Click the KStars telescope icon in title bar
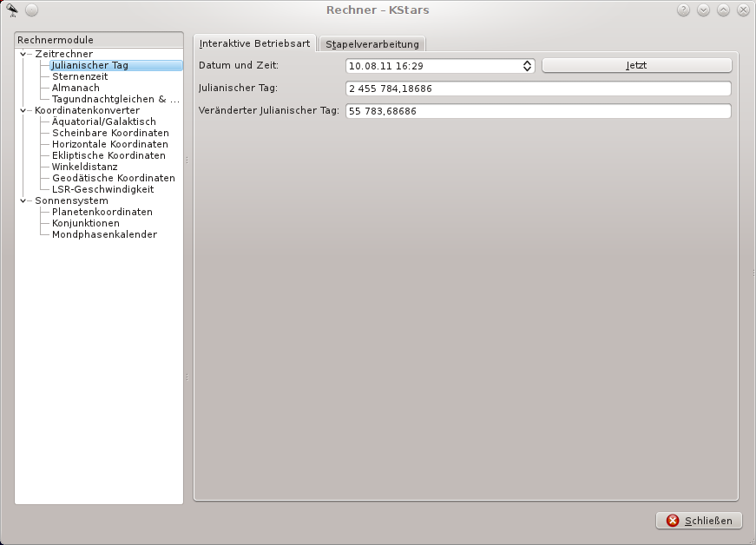The image size is (756, 545). pyautogui.click(x=12, y=10)
